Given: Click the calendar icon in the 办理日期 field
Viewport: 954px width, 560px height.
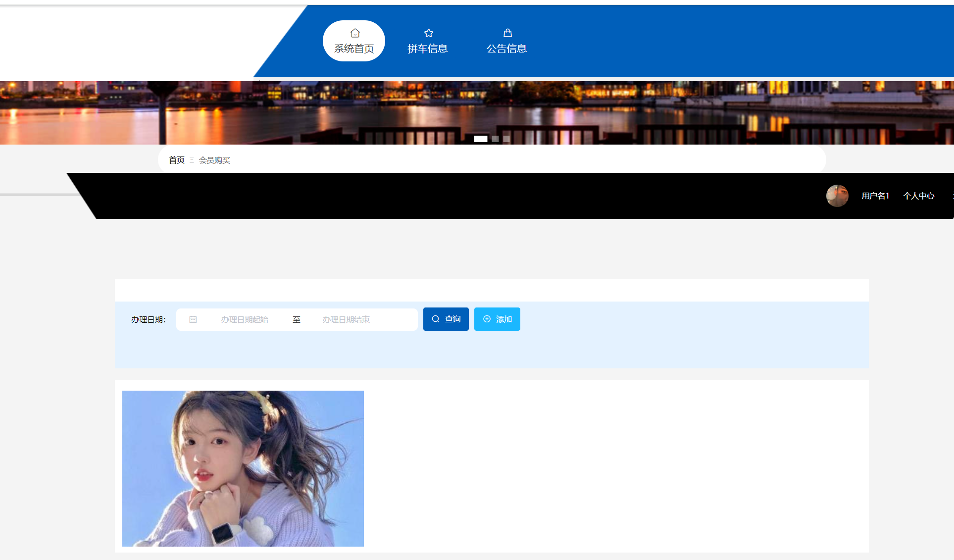Looking at the screenshot, I should [193, 319].
